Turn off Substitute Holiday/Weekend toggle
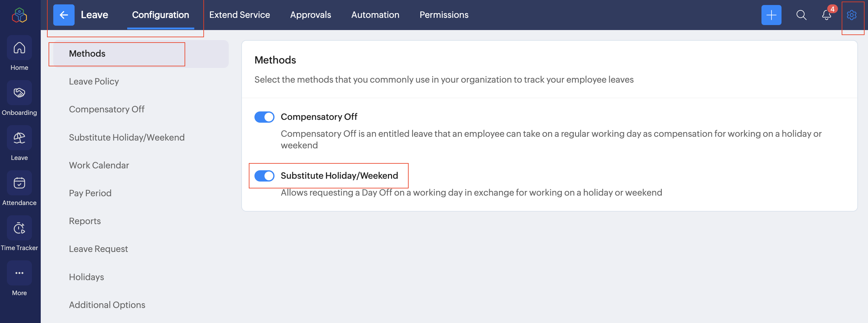This screenshot has width=868, height=323. [x=264, y=176]
